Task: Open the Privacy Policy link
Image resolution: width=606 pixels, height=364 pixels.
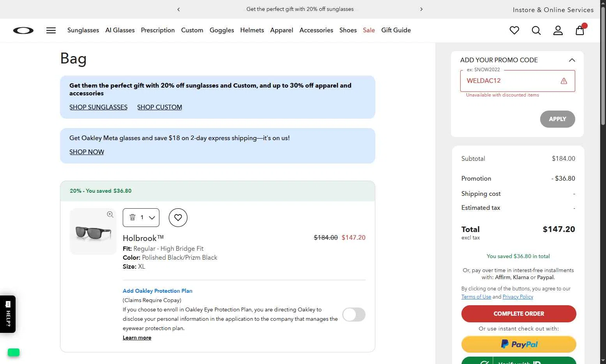Action: pyautogui.click(x=518, y=297)
